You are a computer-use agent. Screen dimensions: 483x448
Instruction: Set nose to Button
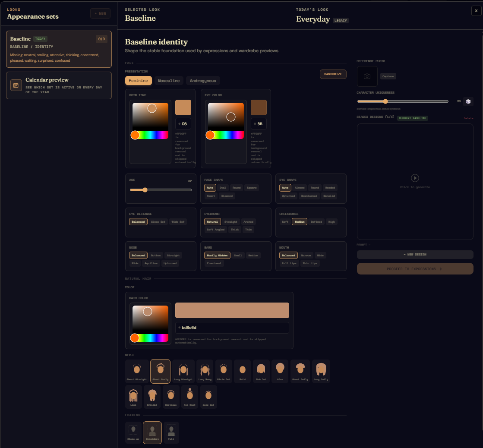pyautogui.click(x=156, y=256)
